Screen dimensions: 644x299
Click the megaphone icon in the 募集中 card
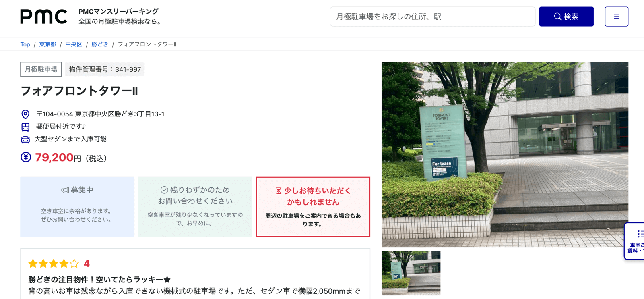(x=65, y=190)
